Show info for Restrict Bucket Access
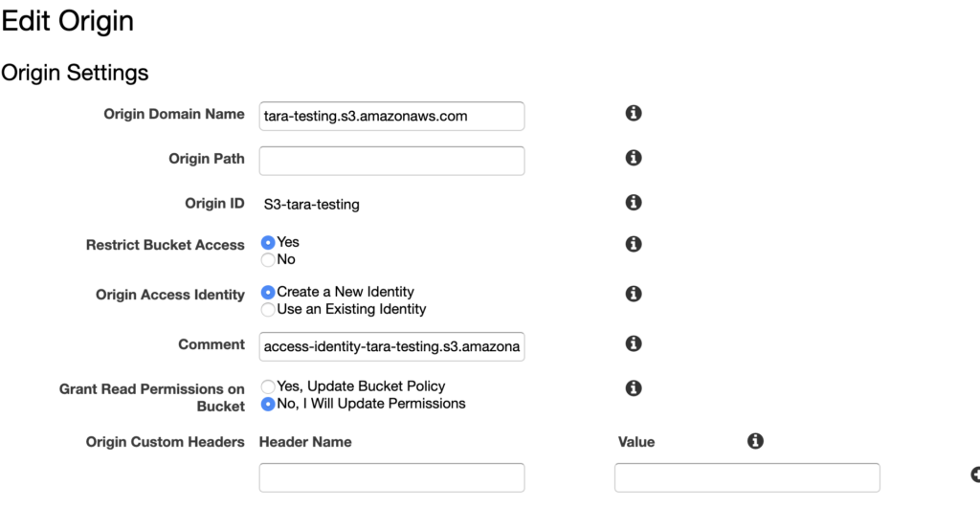This screenshot has height=529, width=980. coord(634,244)
